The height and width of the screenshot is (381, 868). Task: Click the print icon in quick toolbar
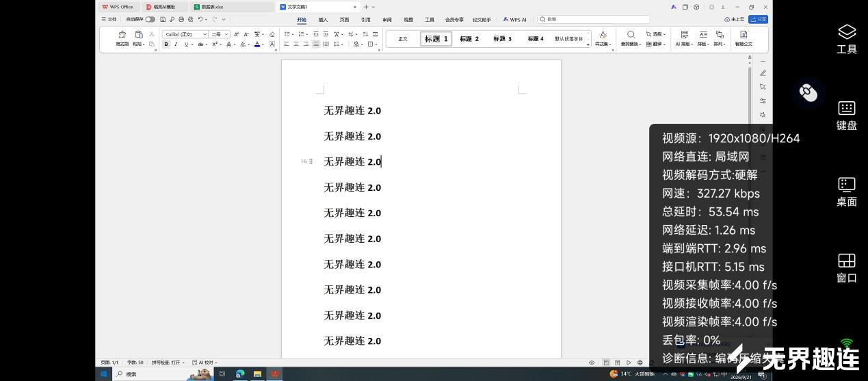[x=181, y=19]
